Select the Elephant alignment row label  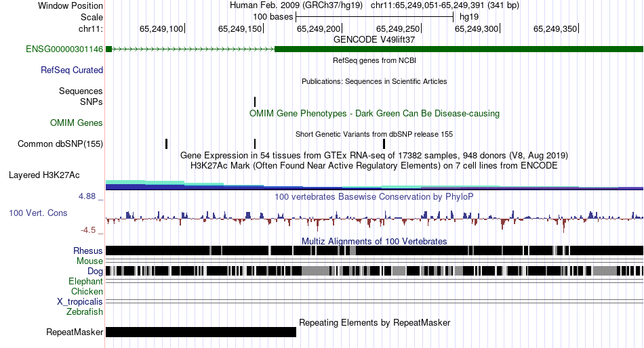(85, 282)
